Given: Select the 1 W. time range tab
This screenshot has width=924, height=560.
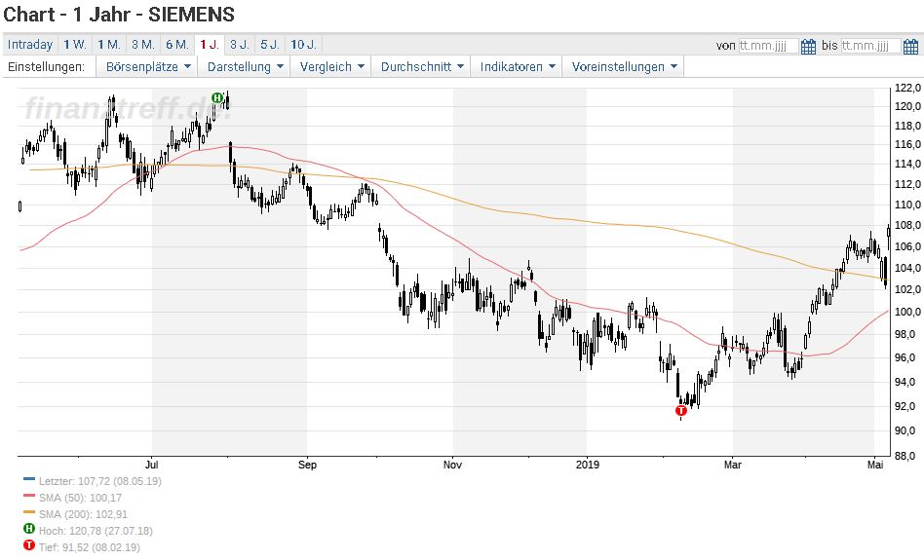Looking at the screenshot, I should 75,45.
